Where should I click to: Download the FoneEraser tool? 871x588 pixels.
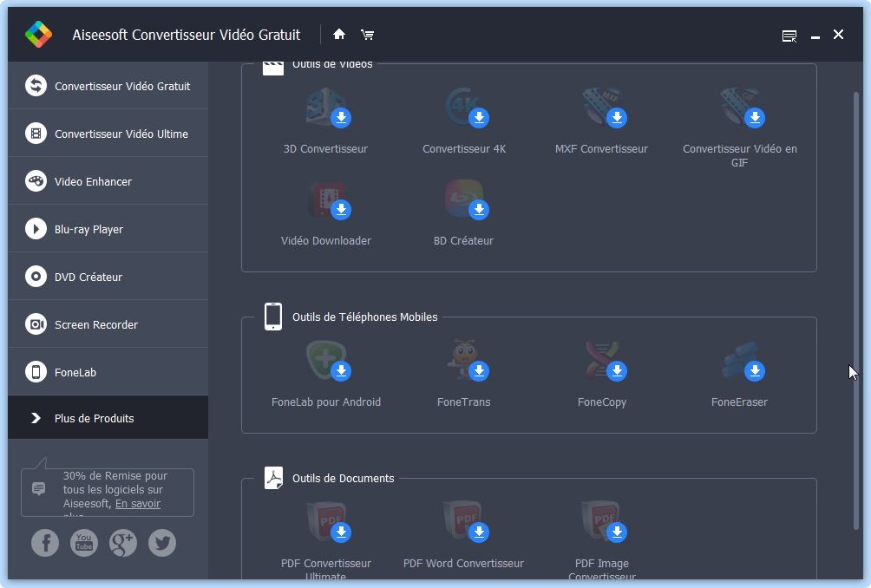(755, 371)
